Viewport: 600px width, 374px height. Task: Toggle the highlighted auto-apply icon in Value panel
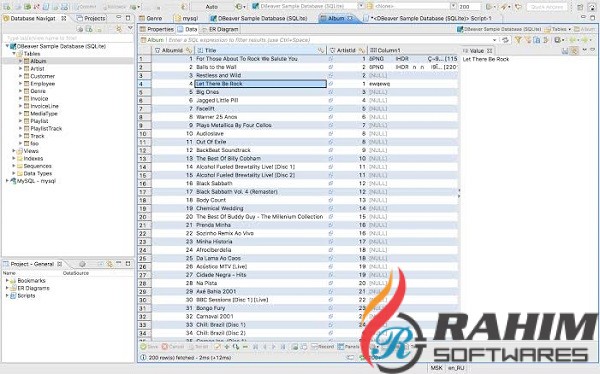coord(574,51)
